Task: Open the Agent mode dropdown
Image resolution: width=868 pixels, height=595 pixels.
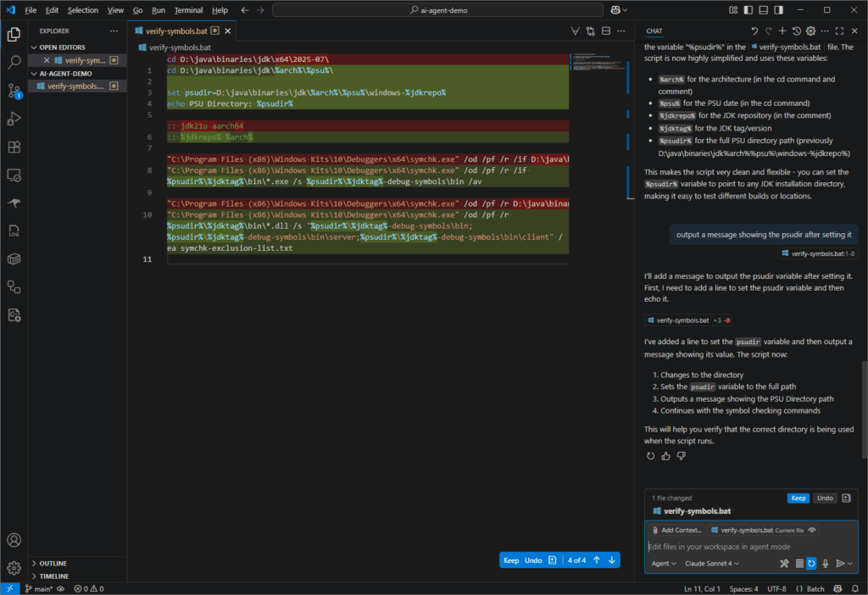Action: coord(663,564)
